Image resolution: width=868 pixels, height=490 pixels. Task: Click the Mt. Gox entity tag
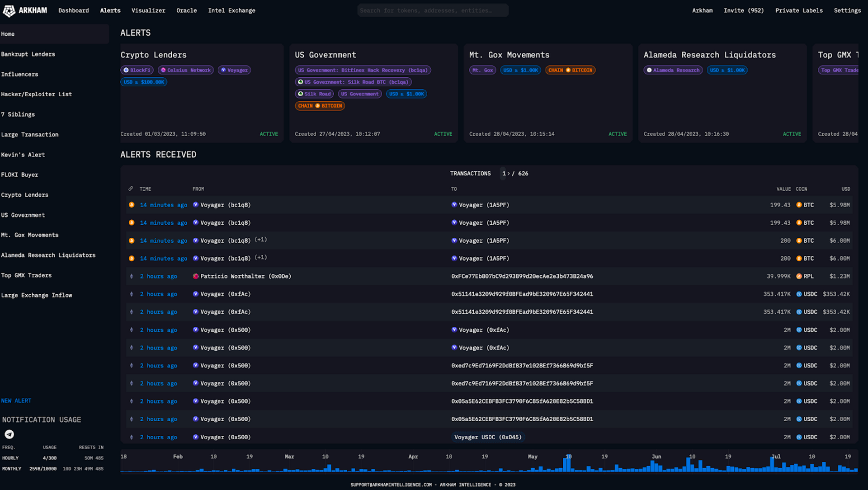coord(483,70)
